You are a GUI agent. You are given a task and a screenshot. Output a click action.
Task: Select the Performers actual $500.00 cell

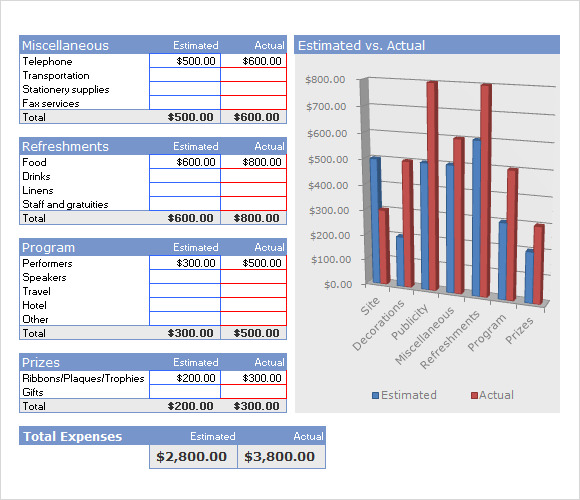coord(254,263)
